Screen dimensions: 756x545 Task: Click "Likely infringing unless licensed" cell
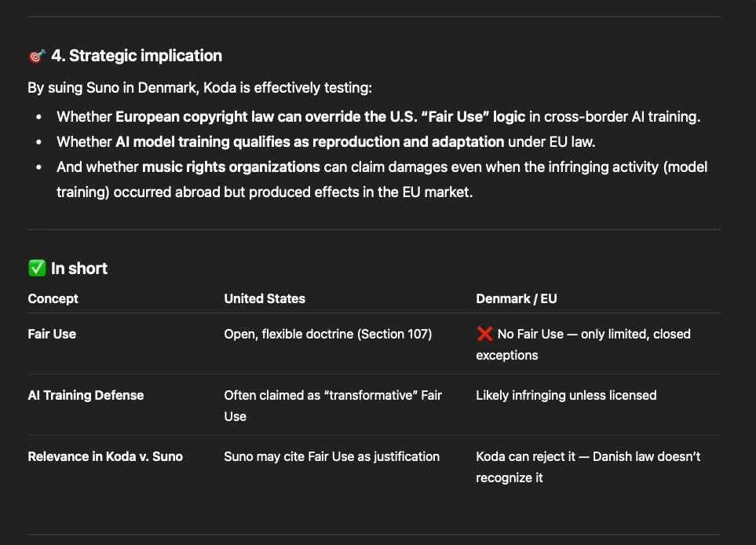pos(565,395)
